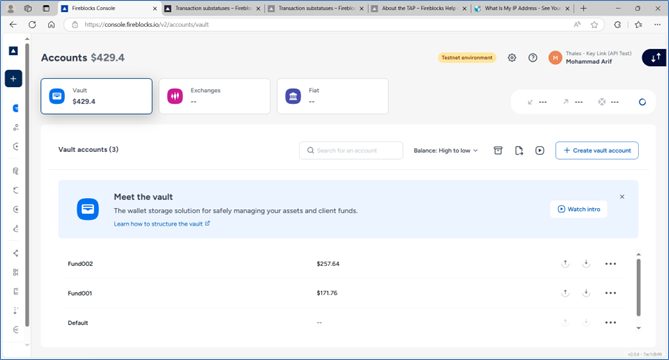Select the Vault accounts card
669x360 pixels.
pyautogui.click(x=96, y=96)
